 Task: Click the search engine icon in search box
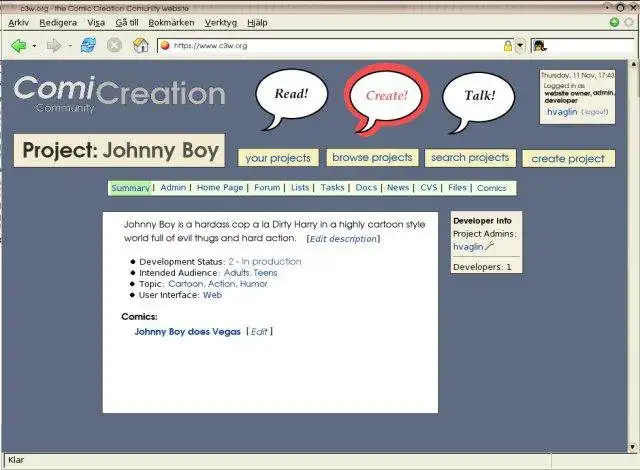click(539, 46)
